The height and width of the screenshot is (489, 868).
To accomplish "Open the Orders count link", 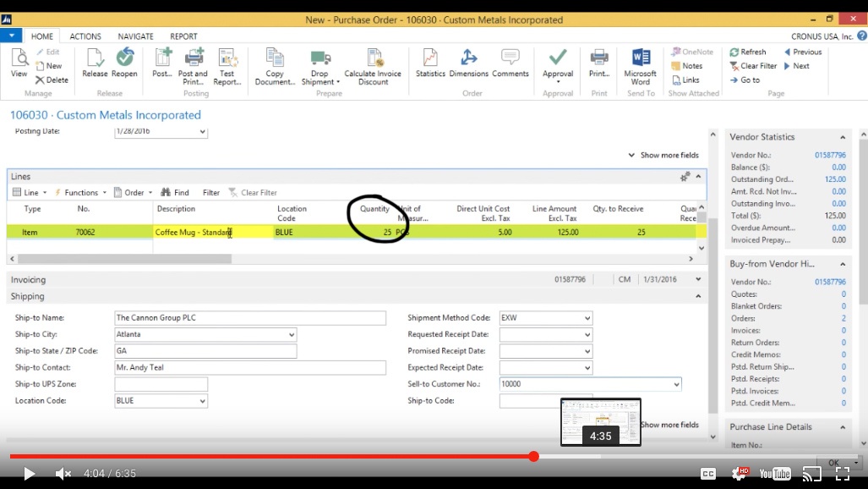I will (x=843, y=318).
